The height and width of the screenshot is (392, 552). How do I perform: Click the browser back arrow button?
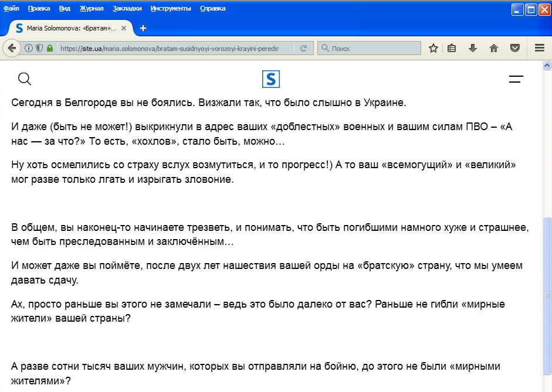[12, 48]
